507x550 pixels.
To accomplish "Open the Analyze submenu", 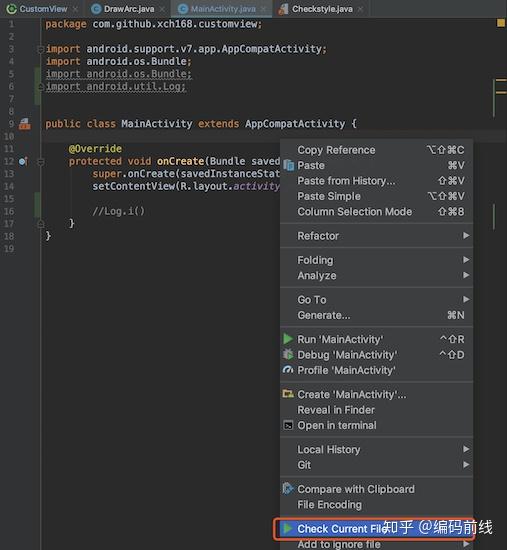I will [x=376, y=276].
